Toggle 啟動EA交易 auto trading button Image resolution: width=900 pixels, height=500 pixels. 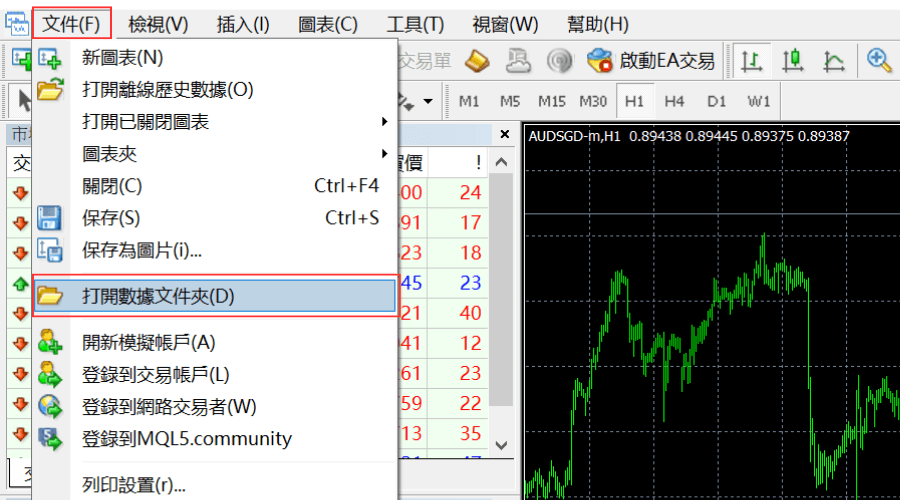click(x=651, y=60)
